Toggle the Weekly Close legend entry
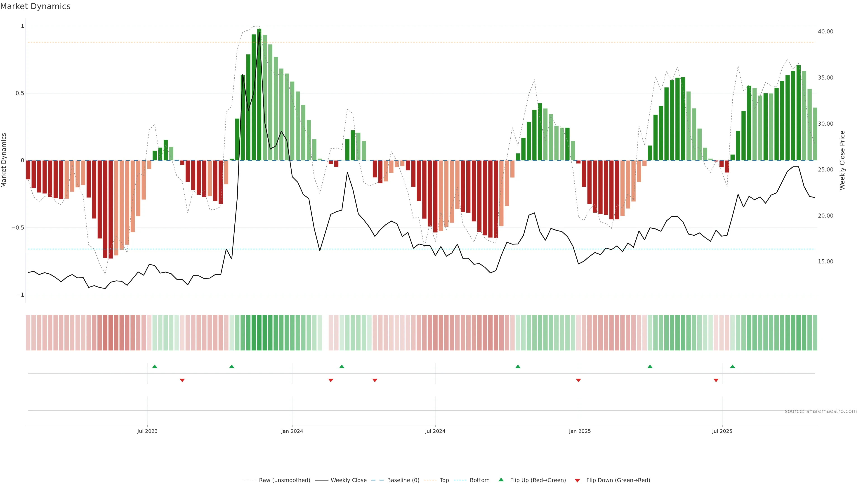Screen dimensions: 868x488 (348, 480)
